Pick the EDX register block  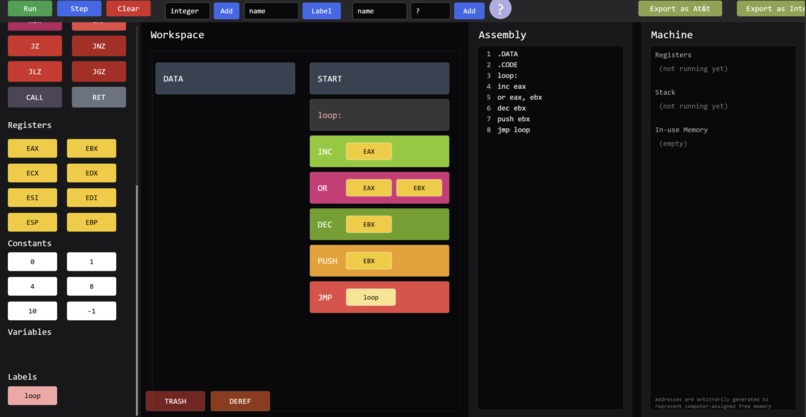coord(91,173)
